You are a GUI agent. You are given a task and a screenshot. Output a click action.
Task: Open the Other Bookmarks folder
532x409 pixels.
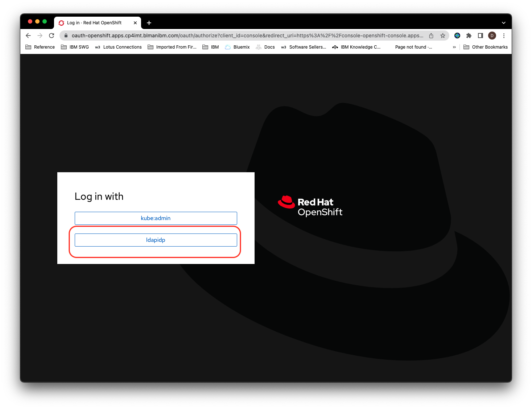(x=486, y=47)
